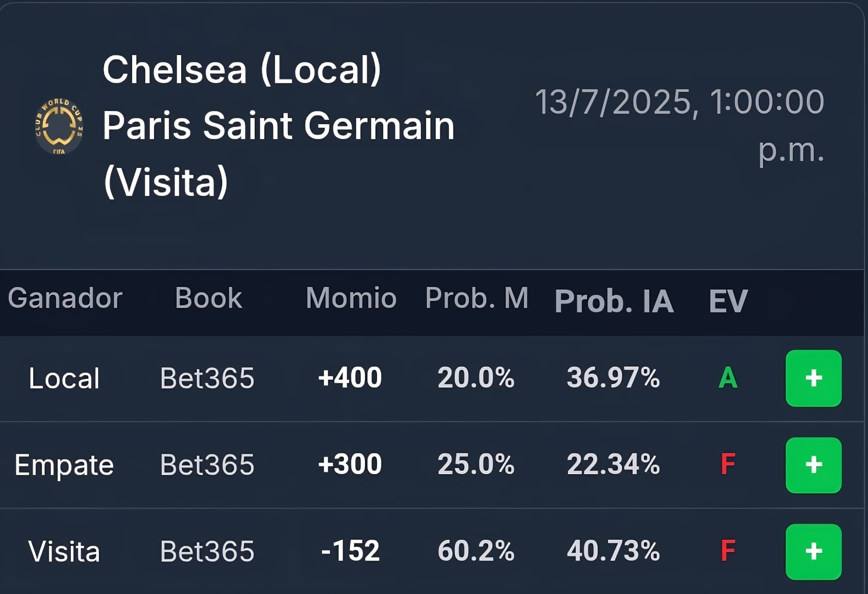Select the +300 momio for Empate

tap(350, 464)
